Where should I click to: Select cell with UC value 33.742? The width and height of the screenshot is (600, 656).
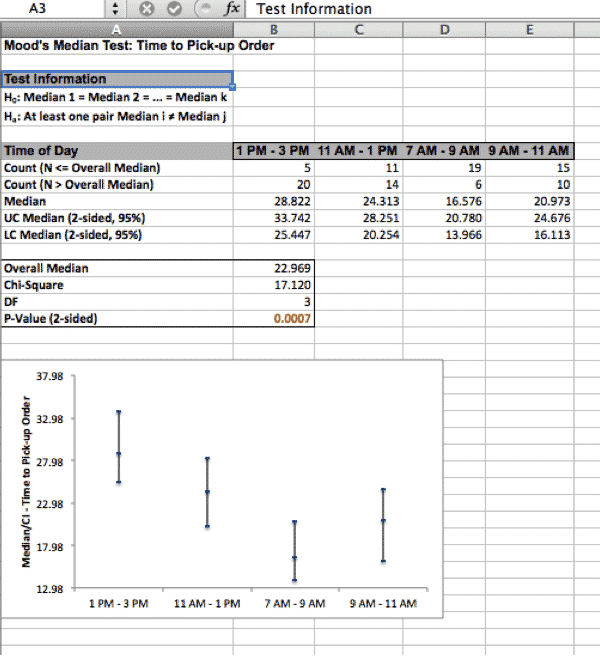(274, 218)
